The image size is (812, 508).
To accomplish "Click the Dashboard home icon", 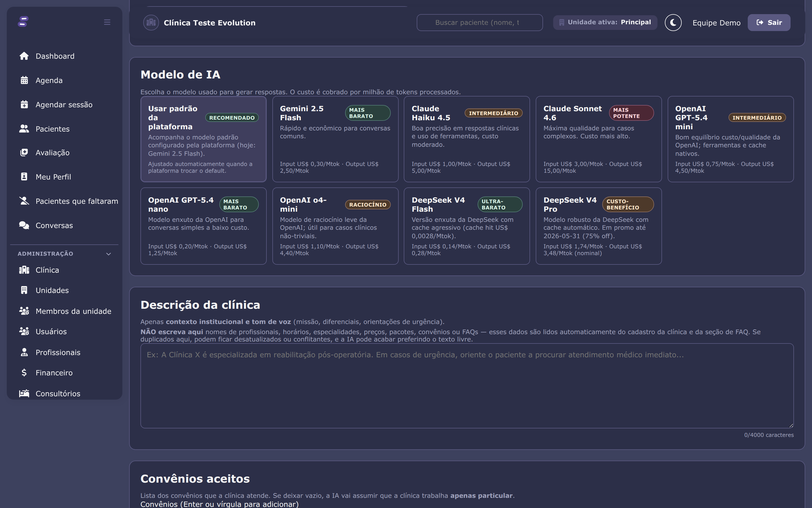I will [x=24, y=56].
